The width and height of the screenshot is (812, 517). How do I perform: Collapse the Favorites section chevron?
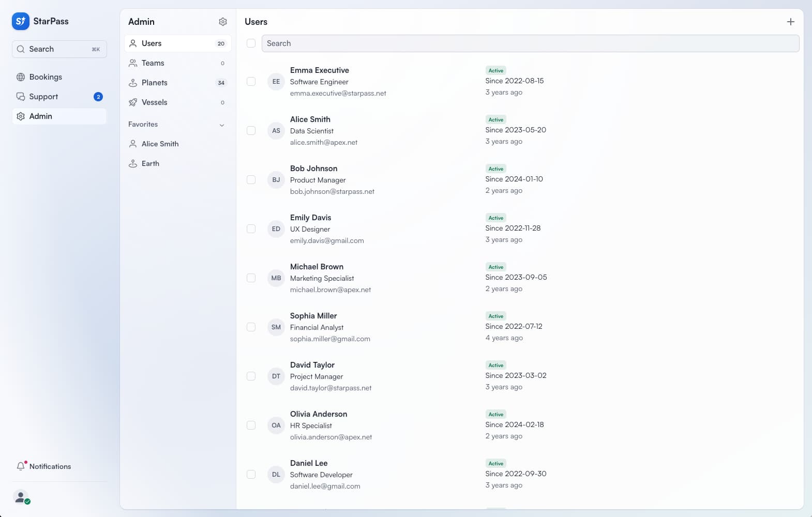coord(222,125)
